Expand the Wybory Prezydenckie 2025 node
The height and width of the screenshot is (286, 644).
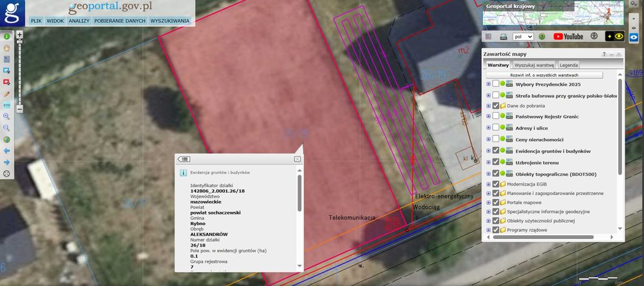[488, 84]
